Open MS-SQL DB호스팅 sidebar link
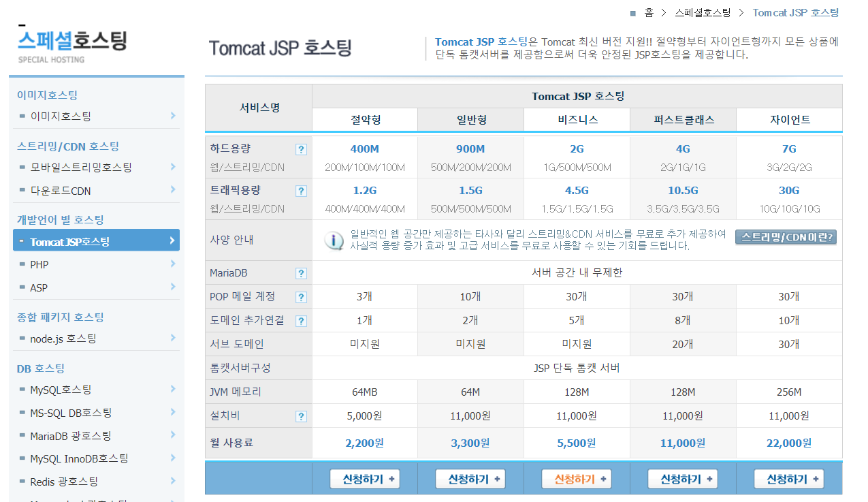 pyautogui.click(x=71, y=413)
